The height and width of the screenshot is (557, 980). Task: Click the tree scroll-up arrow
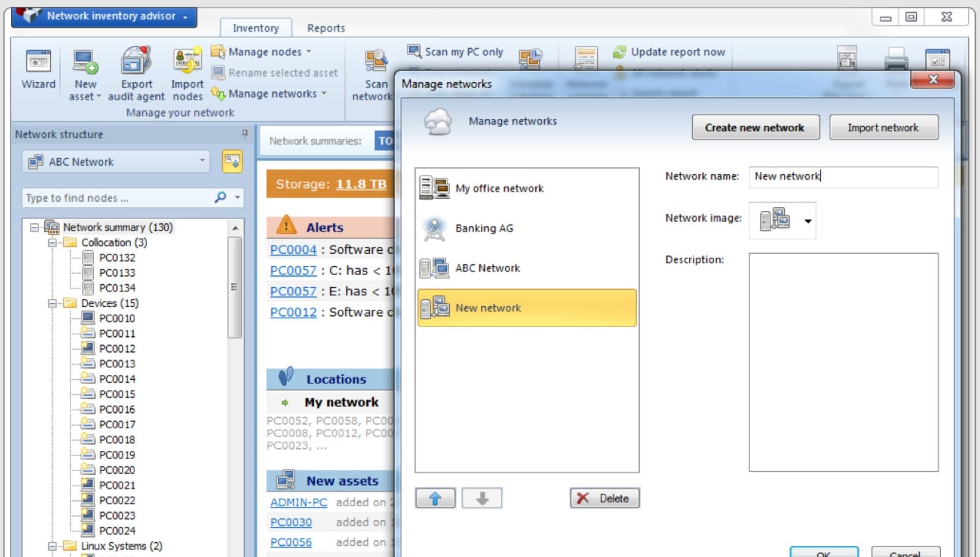click(x=235, y=228)
